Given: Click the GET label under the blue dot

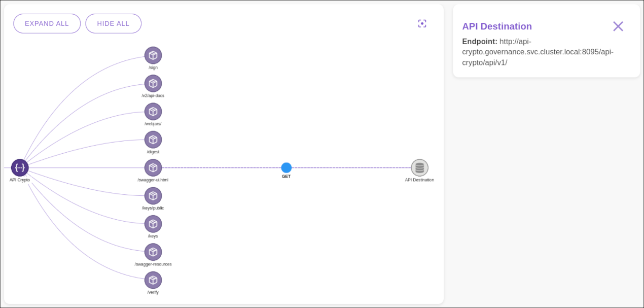Looking at the screenshot, I should 287,176.
